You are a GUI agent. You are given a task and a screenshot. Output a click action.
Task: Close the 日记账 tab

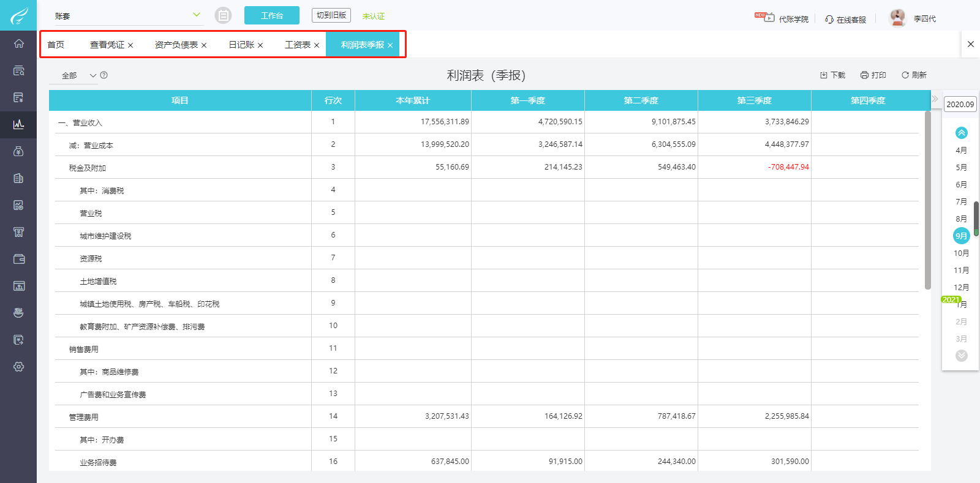tap(260, 45)
